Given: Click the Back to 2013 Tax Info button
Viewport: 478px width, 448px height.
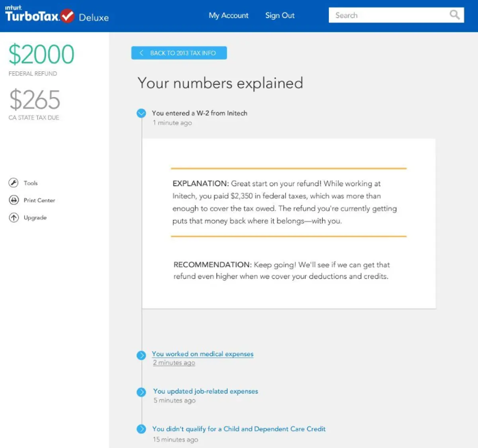Looking at the screenshot, I should pos(179,53).
